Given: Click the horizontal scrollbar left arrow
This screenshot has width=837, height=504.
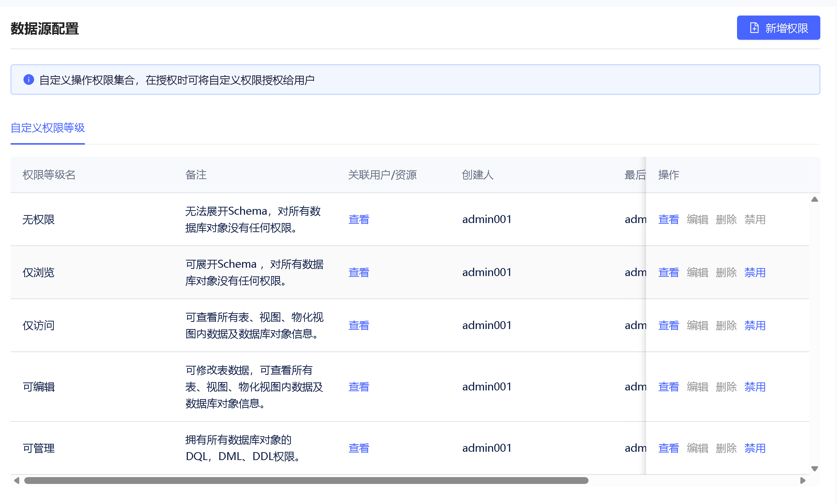Looking at the screenshot, I should (16, 481).
